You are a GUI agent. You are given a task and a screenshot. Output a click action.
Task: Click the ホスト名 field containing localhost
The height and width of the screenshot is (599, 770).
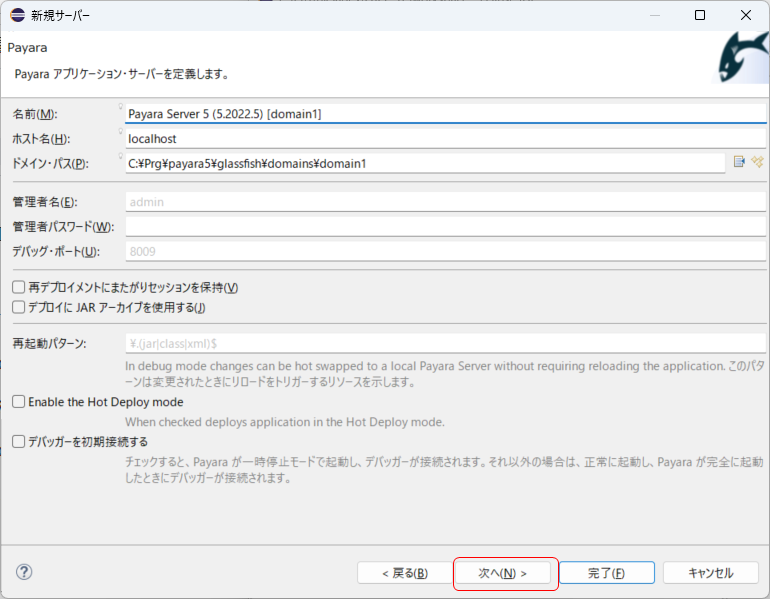tap(445, 138)
